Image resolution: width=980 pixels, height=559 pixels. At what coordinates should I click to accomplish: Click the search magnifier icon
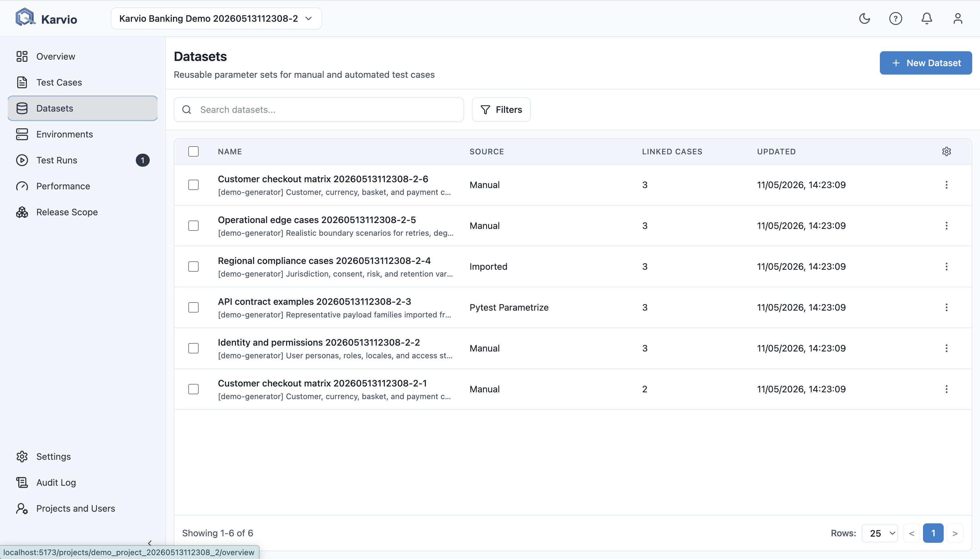point(187,110)
